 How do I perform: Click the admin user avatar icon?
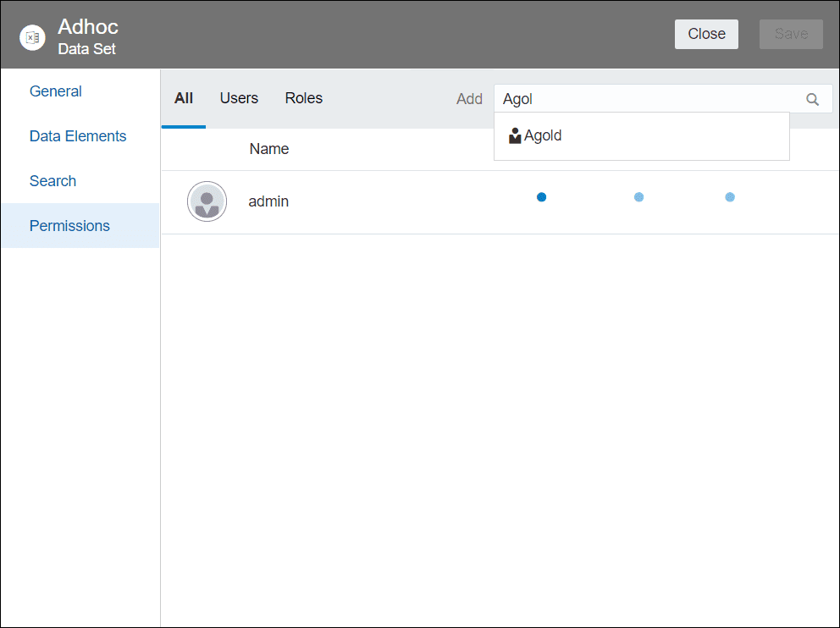click(207, 201)
